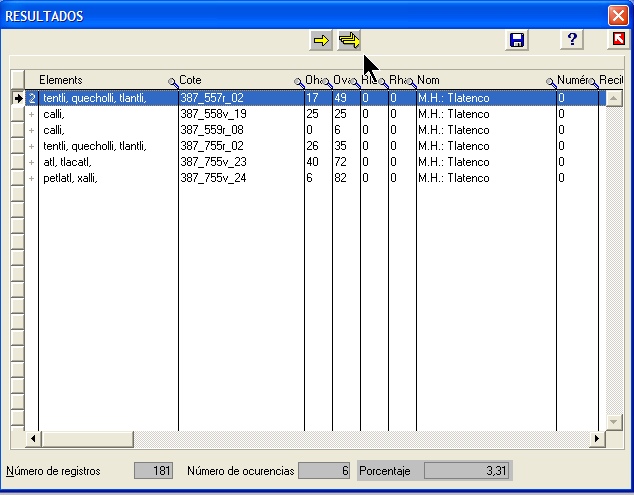Expand the petlatl, xalli row
634x495 pixels.
point(31,179)
